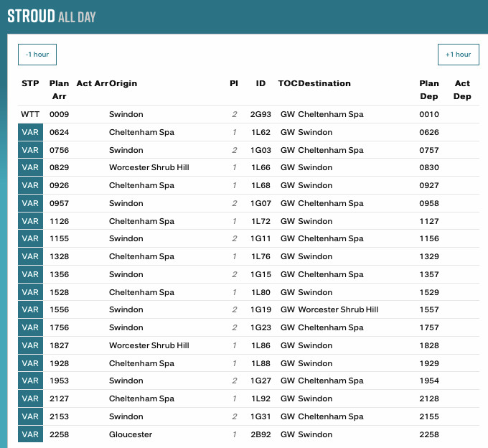Click the -1 hour button
This screenshot has height=448, width=488.
(x=37, y=55)
